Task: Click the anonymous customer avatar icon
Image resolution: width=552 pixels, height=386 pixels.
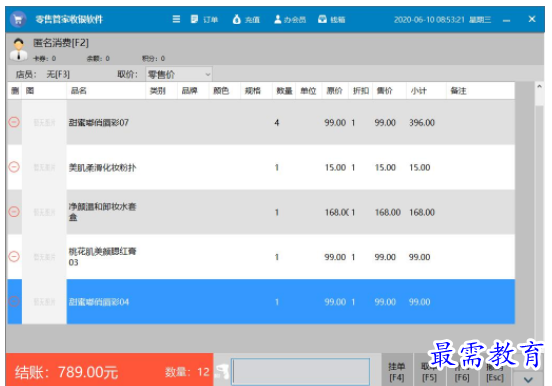Action: point(19,49)
